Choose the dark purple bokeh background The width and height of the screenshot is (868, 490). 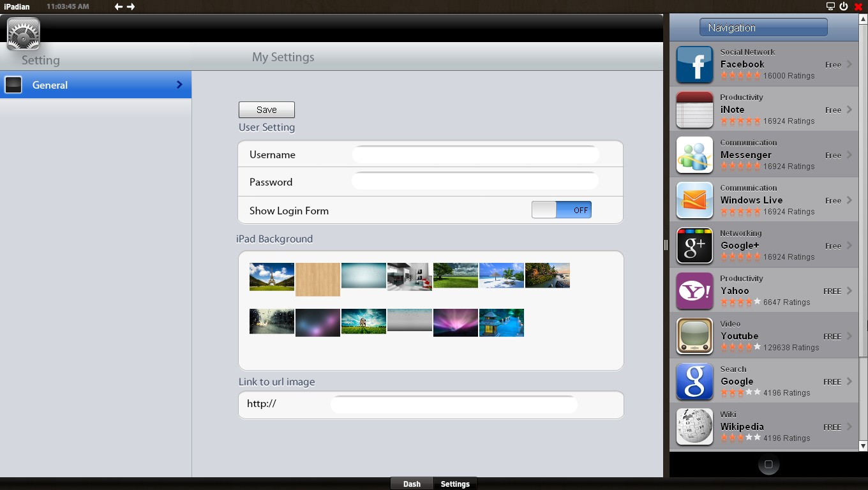click(318, 323)
